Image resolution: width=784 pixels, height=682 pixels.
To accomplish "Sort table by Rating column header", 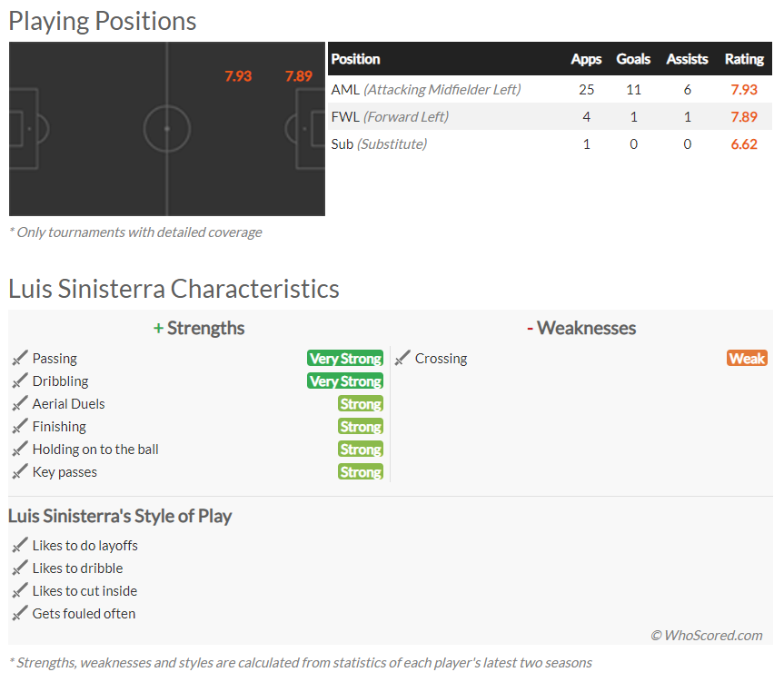I will [x=744, y=59].
